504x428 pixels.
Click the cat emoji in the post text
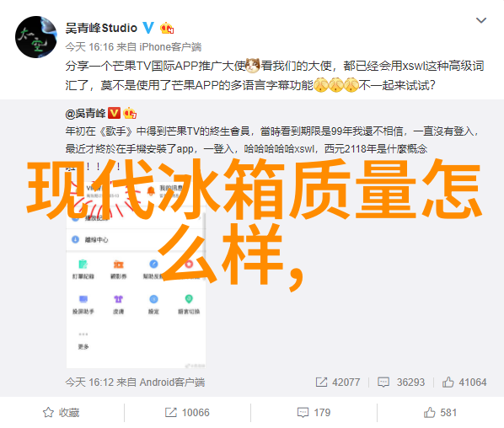click(x=253, y=65)
